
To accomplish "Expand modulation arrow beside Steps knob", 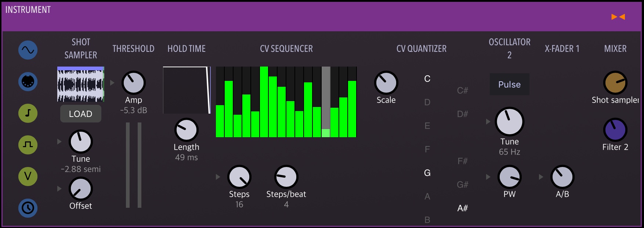I will click(218, 177).
